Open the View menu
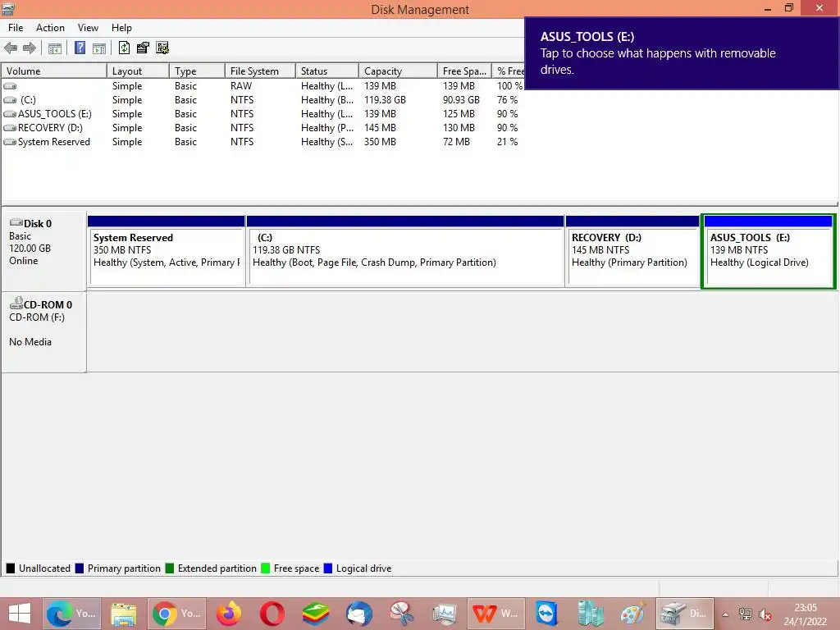This screenshot has width=840, height=630. 88,28
